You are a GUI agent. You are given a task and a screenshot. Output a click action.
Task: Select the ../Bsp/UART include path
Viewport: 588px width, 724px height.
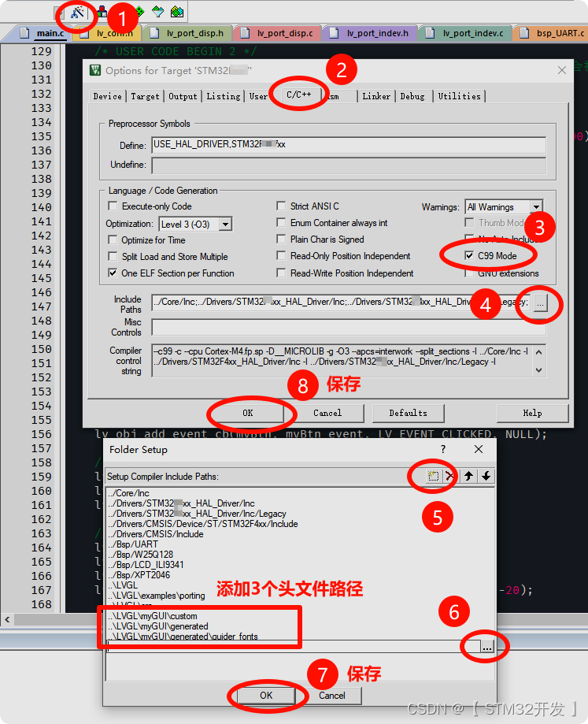click(x=133, y=544)
